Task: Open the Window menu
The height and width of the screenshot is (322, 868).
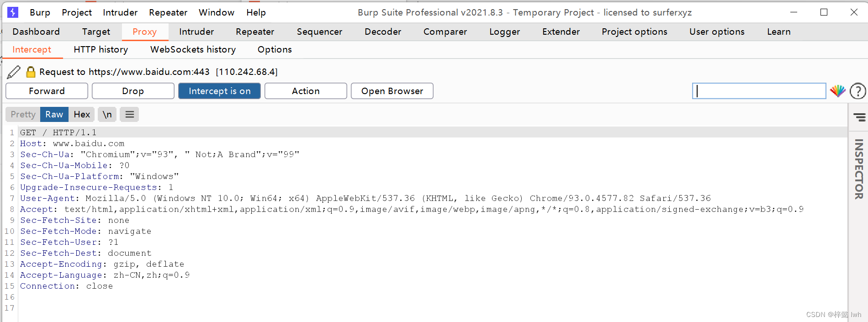Action: [x=217, y=12]
